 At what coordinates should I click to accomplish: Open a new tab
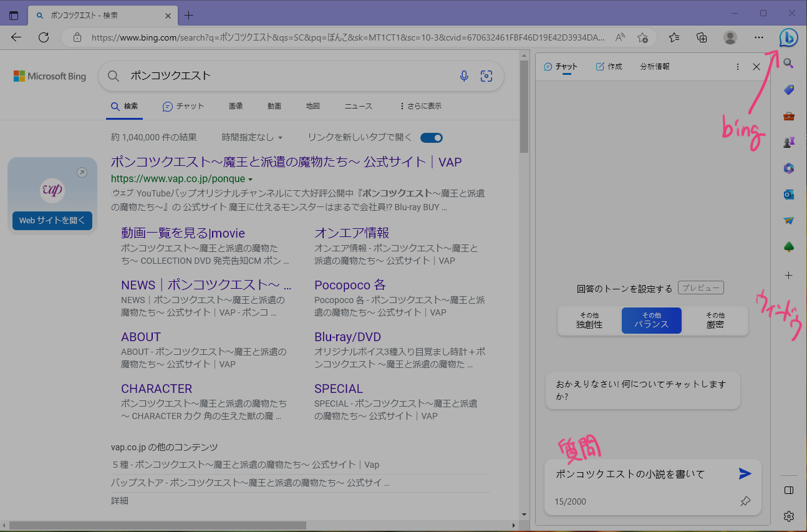189,16
